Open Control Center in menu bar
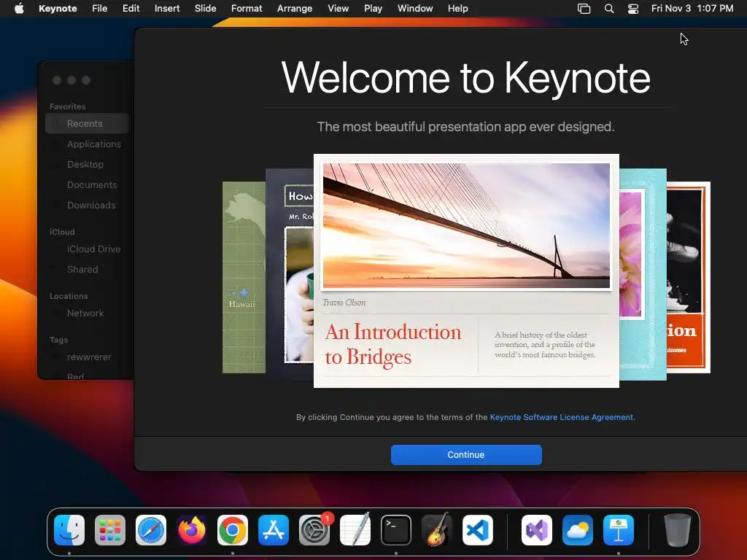 tap(633, 9)
